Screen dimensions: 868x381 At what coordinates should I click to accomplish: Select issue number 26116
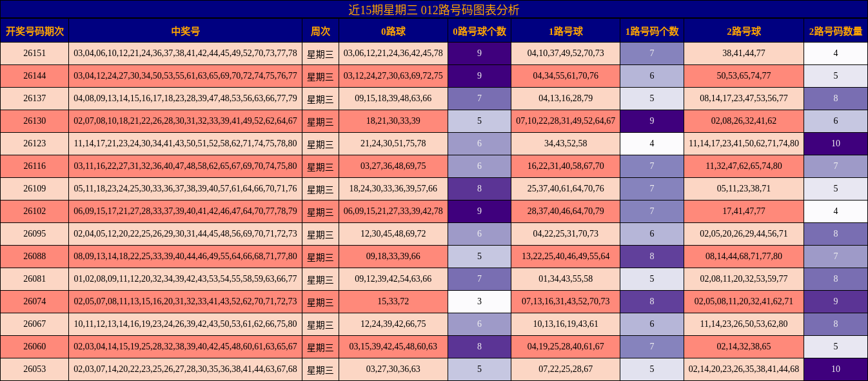[x=35, y=166]
